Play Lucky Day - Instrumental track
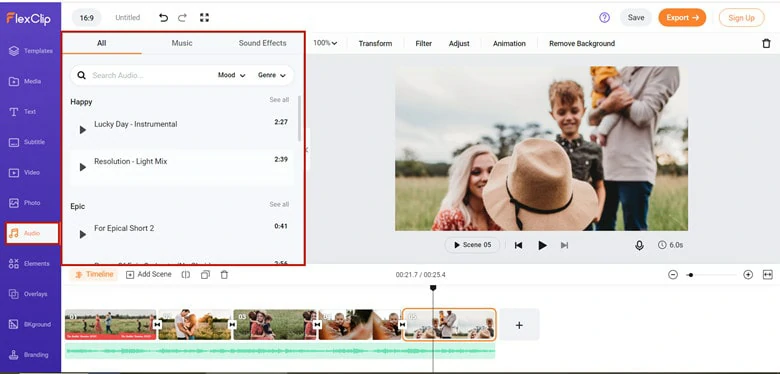 point(83,130)
